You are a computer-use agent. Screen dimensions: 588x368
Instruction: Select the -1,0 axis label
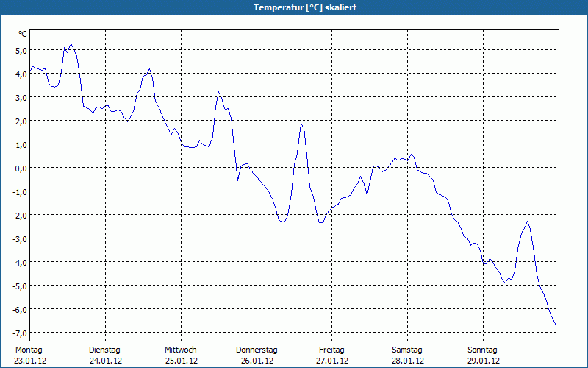[x=20, y=191]
